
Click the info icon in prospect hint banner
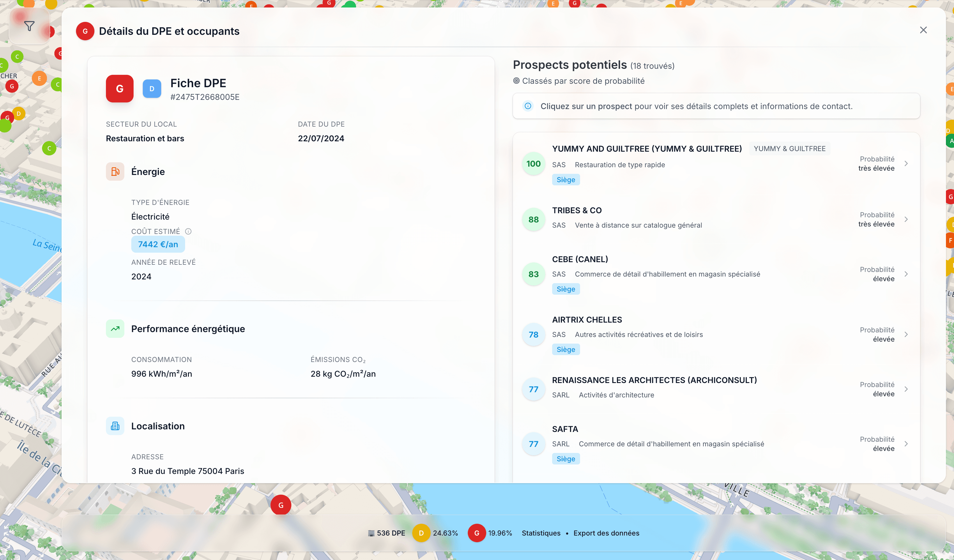click(528, 106)
